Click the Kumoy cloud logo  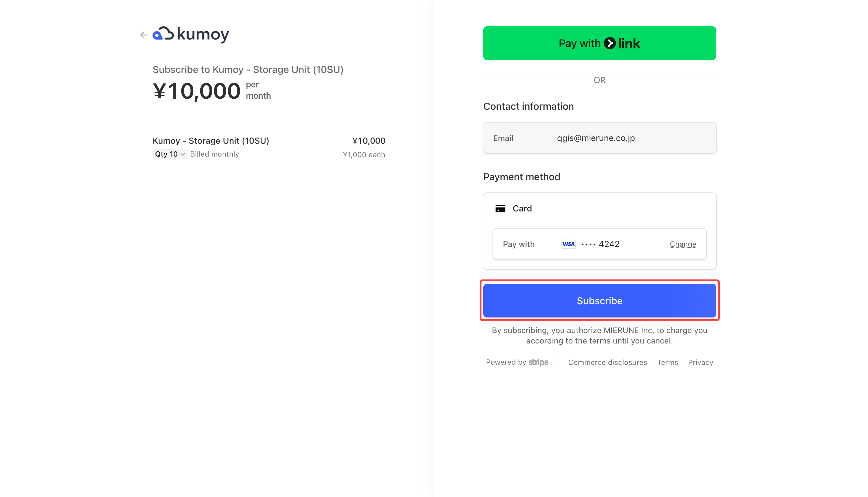point(163,34)
